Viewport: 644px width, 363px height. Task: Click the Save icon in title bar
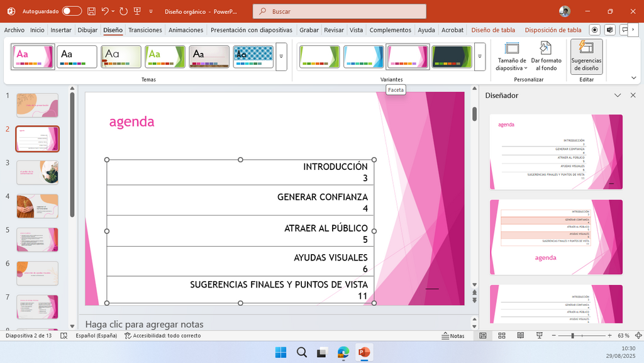pos(92,11)
